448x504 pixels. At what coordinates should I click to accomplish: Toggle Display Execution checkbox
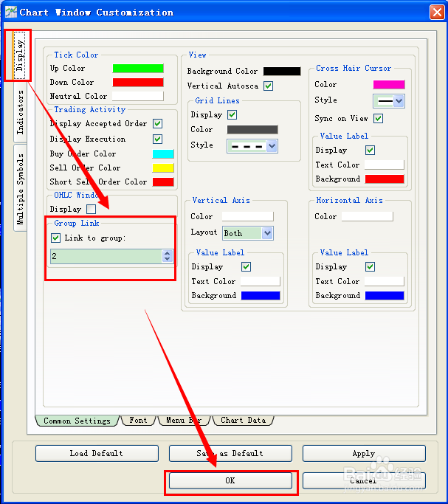[x=157, y=139]
